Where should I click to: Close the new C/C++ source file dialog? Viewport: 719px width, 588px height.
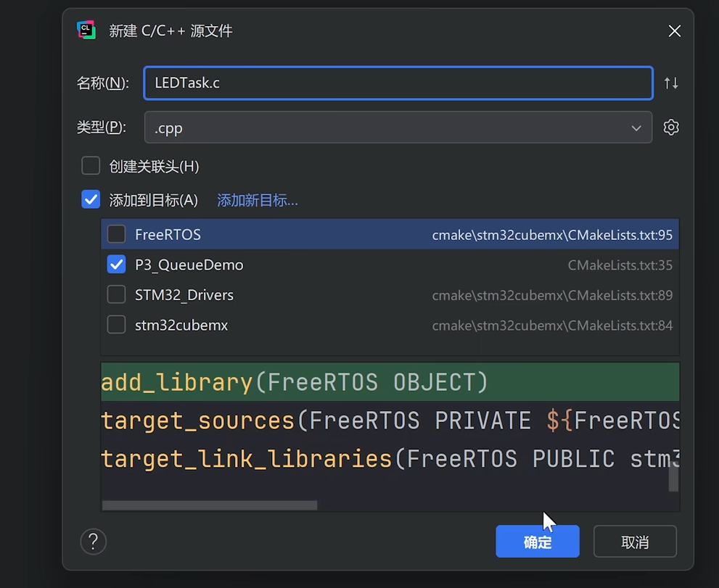point(675,31)
